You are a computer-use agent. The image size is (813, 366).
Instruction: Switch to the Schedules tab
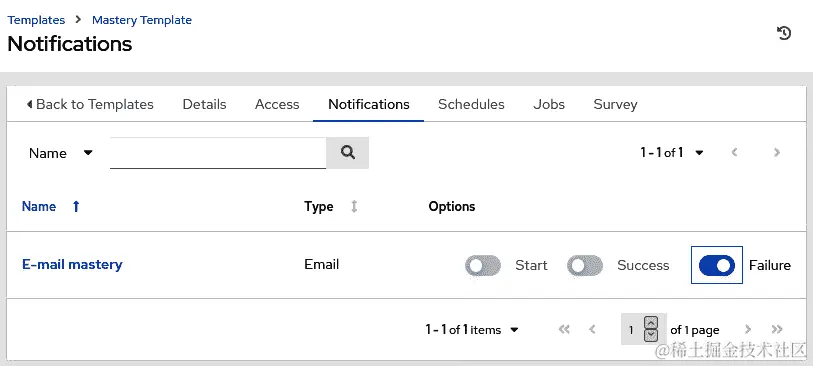tap(471, 104)
